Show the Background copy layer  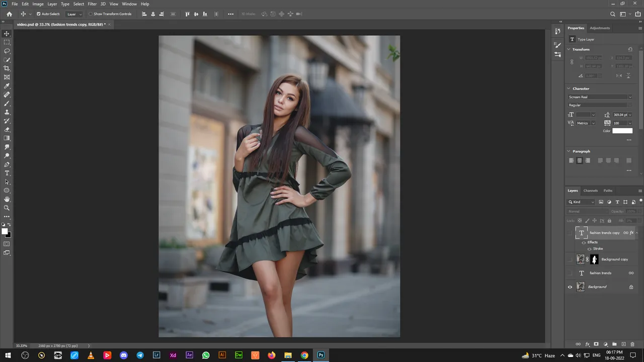(570, 259)
